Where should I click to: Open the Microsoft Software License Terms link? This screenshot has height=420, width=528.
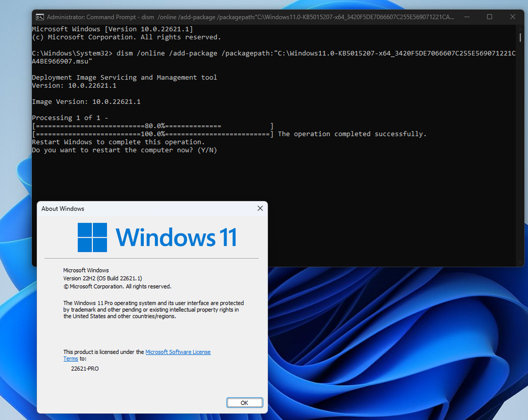(x=178, y=352)
